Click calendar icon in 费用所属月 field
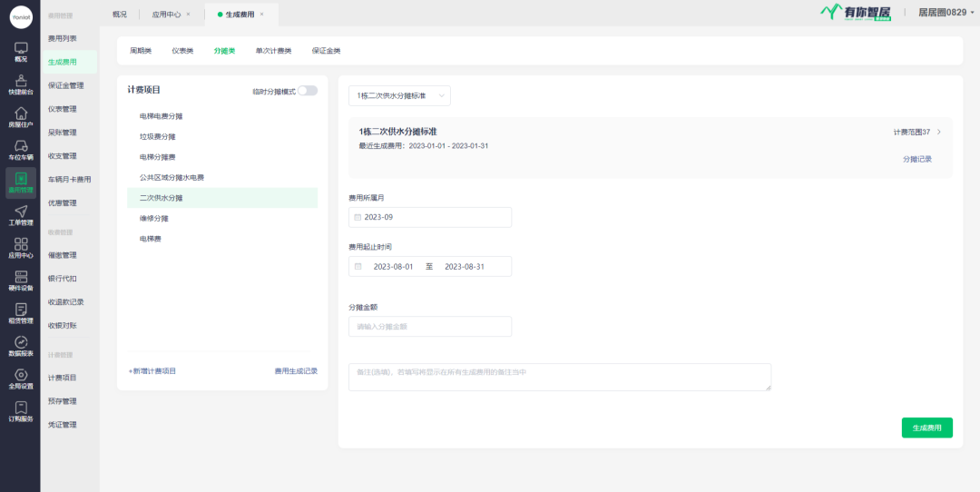The image size is (980, 492). coord(358,218)
